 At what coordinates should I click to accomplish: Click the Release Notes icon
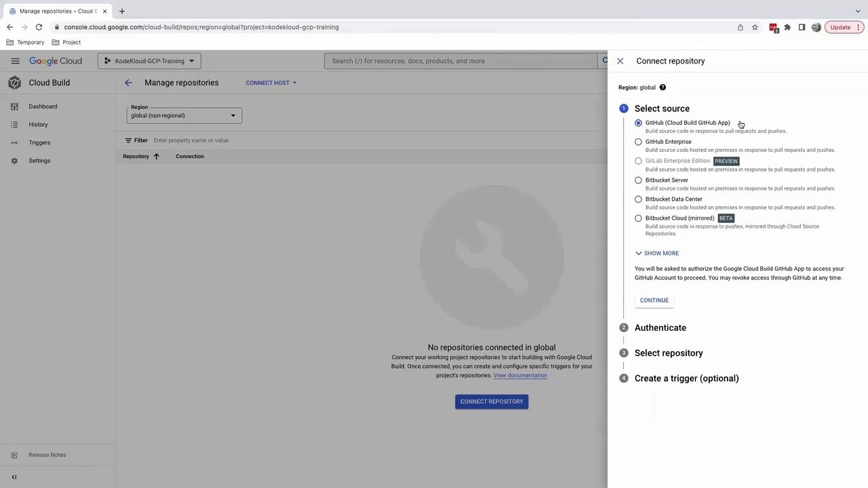pos(14,455)
